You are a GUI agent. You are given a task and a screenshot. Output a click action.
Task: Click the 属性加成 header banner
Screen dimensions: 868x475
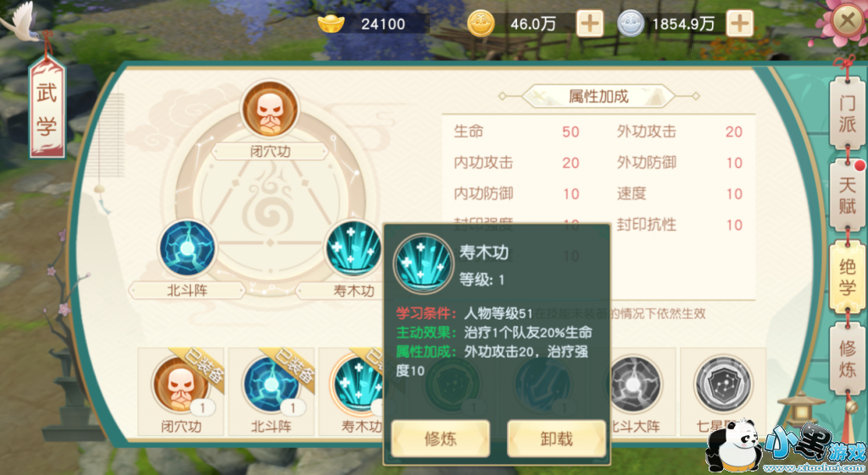point(598,97)
